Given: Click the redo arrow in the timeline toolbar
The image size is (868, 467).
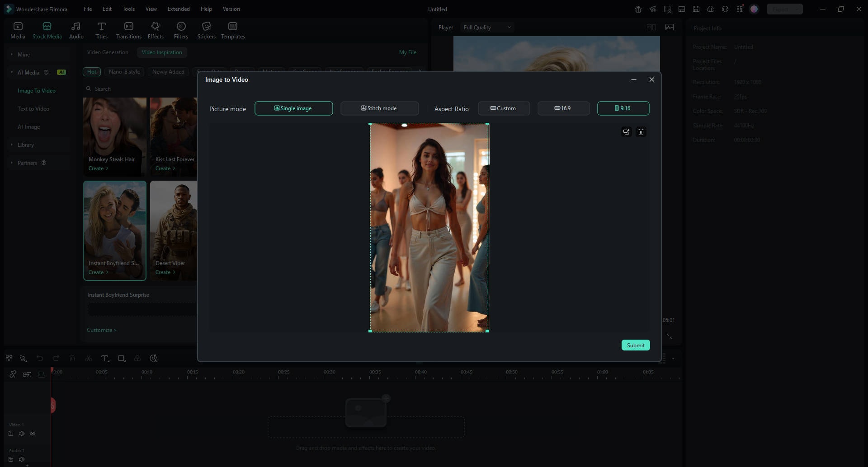Looking at the screenshot, I should (x=56, y=358).
